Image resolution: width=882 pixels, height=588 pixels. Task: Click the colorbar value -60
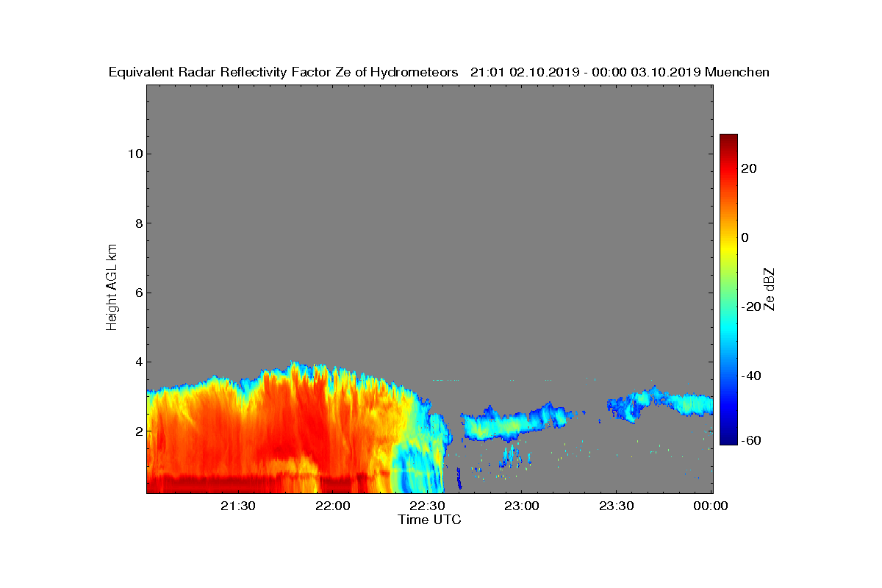click(x=749, y=440)
